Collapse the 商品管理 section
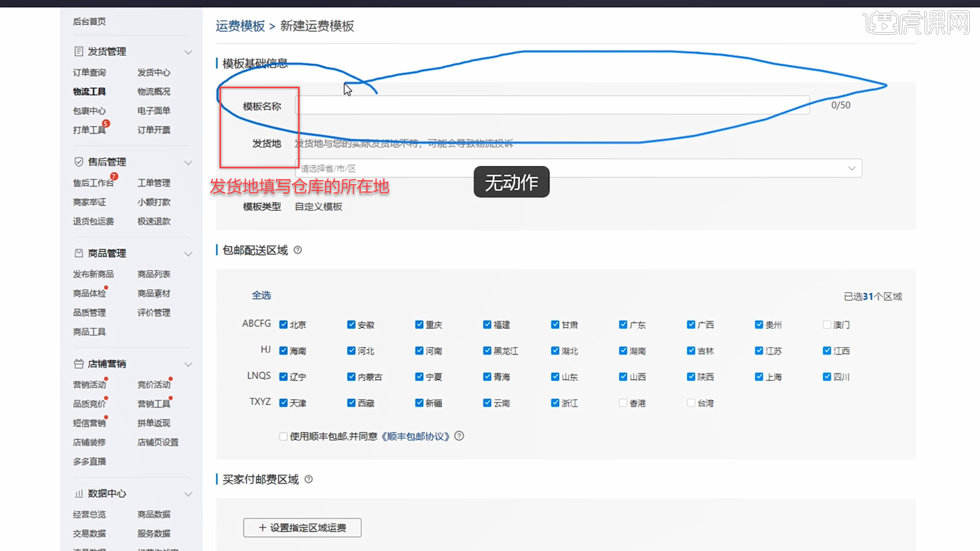This screenshot has height=551, width=980. click(x=188, y=254)
